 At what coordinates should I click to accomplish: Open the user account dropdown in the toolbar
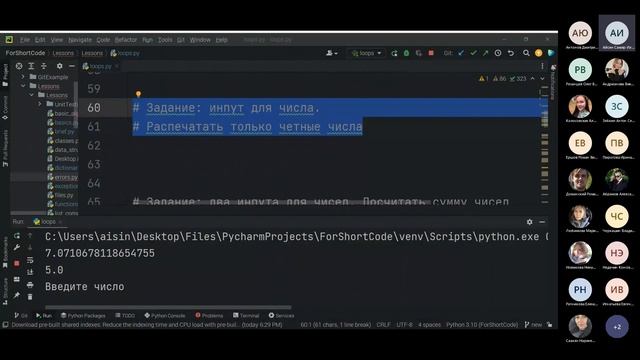[331, 53]
